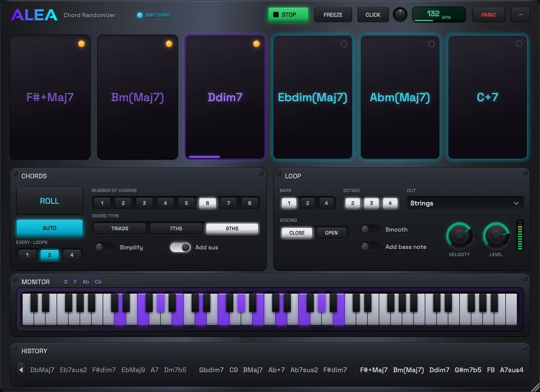This screenshot has height=392, width=540.
Task: Enable the Smooth voicing toggle
Action: (370, 229)
